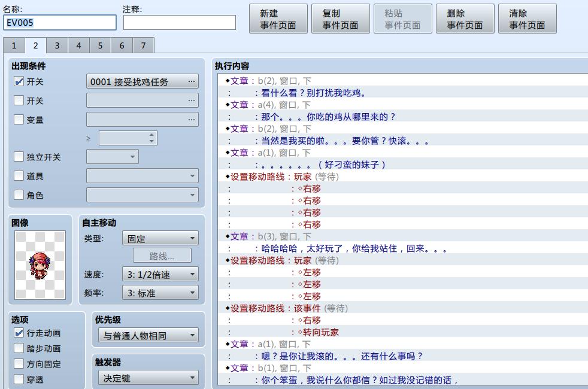
Task: Uncheck the first 开关 condition checkbox
Action: click(19, 81)
